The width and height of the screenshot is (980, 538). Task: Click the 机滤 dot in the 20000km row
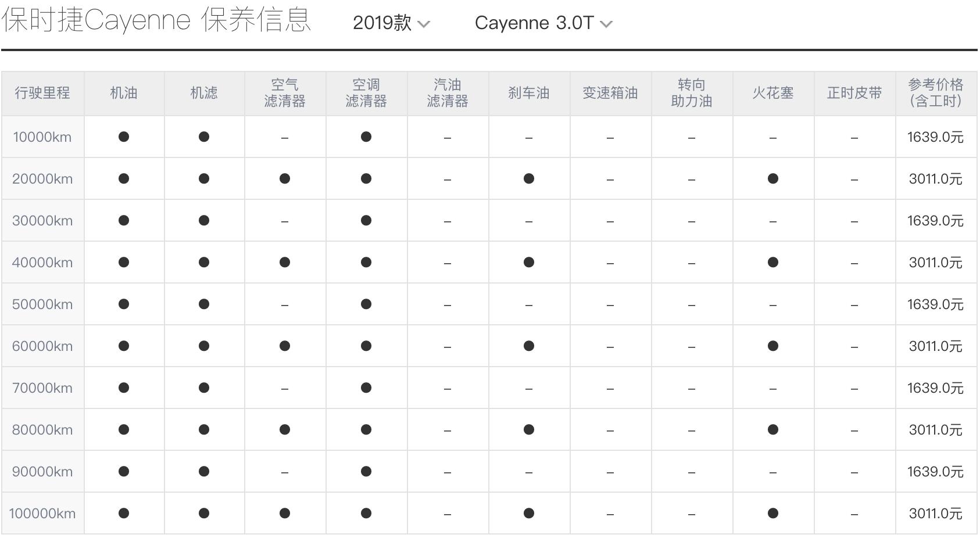[203, 178]
